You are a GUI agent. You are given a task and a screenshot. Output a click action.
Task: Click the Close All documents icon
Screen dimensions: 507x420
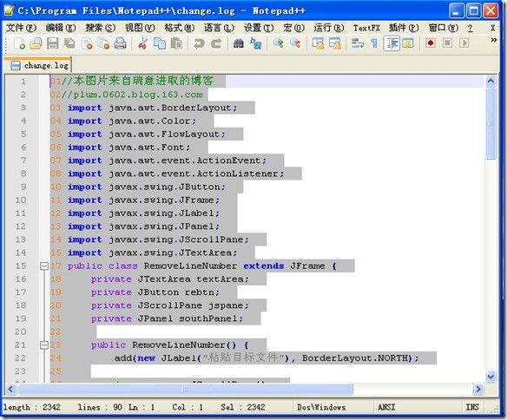(x=103, y=43)
